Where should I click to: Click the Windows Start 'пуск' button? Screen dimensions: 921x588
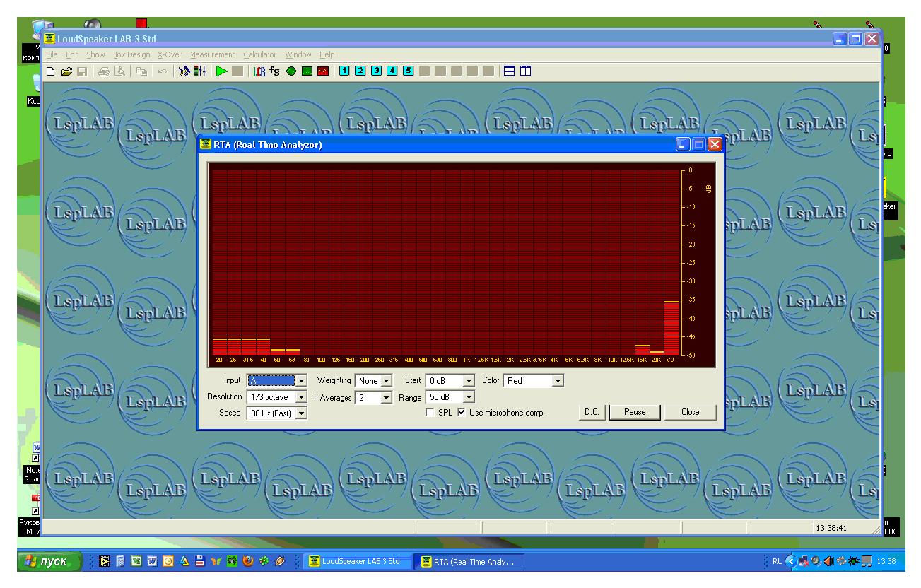[50, 562]
